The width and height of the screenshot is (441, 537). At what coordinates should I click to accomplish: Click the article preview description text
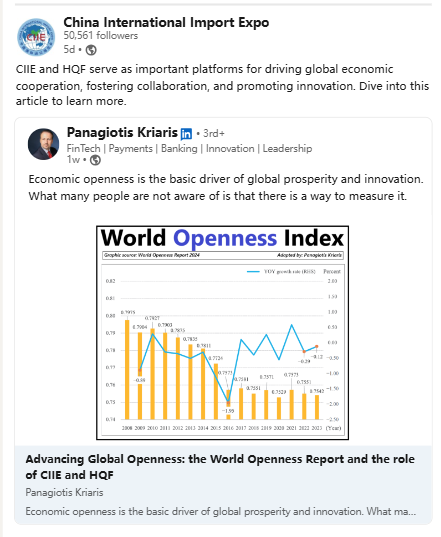[x=221, y=511]
